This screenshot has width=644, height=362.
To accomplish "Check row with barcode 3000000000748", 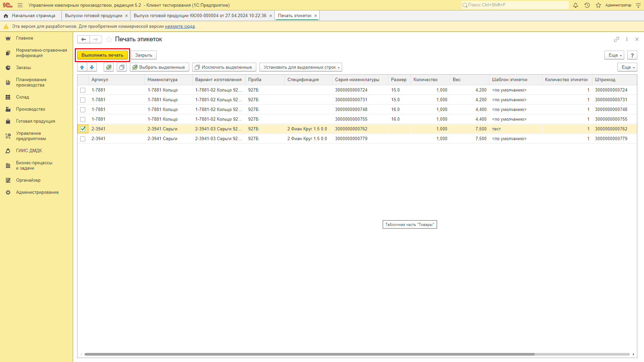I will point(83,110).
